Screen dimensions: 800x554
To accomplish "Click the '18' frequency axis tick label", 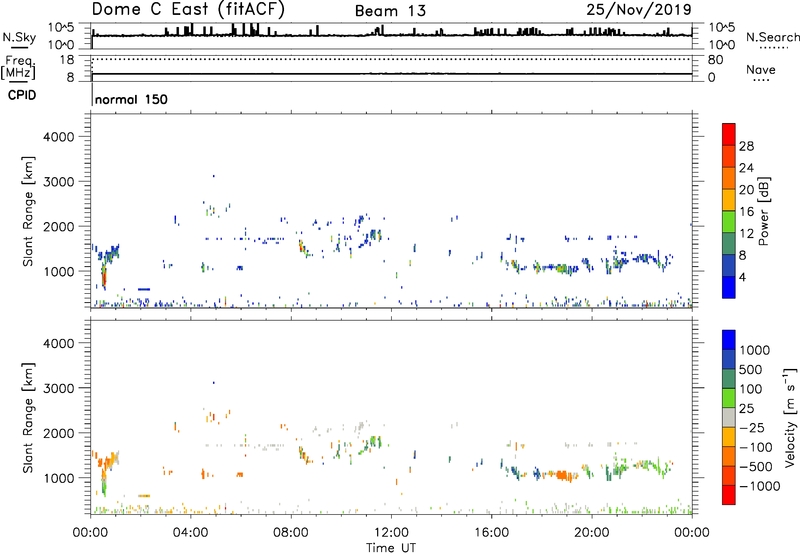I will pos(67,60).
